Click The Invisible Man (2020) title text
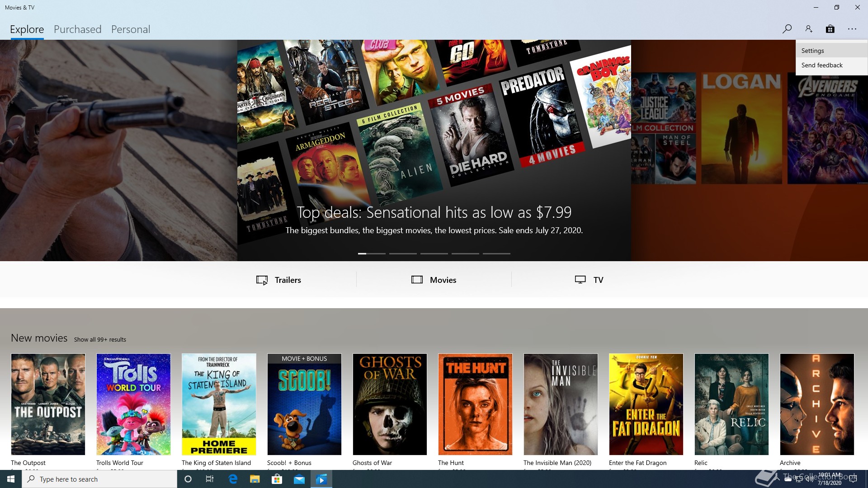 click(x=557, y=463)
